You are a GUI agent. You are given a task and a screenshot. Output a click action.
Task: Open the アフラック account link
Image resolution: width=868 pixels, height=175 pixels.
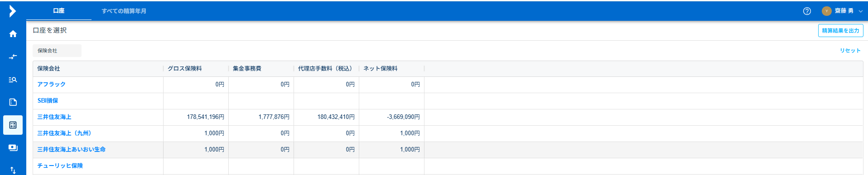pyautogui.click(x=51, y=85)
